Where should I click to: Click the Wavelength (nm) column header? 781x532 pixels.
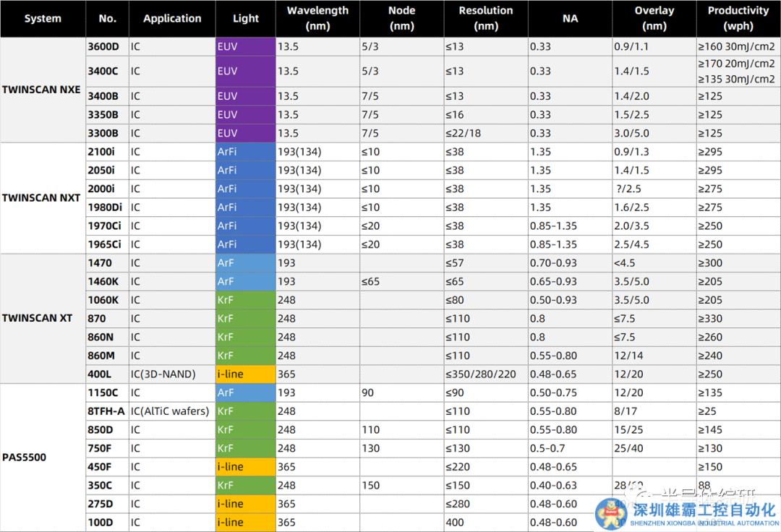coord(317,19)
